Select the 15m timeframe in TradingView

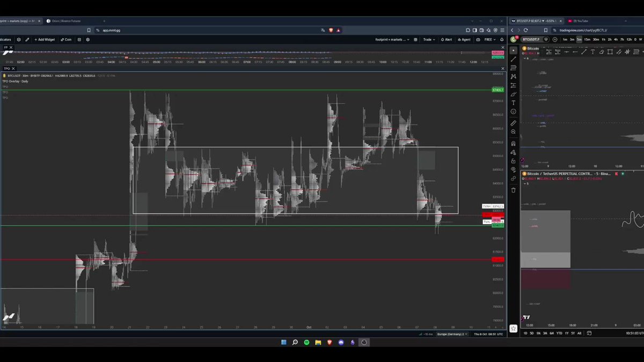click(587, 39)
